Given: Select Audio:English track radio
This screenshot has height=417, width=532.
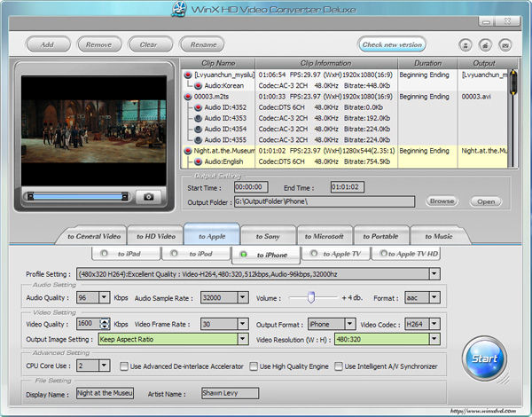Looking at the screenshot, I should [x=198, y=161].
